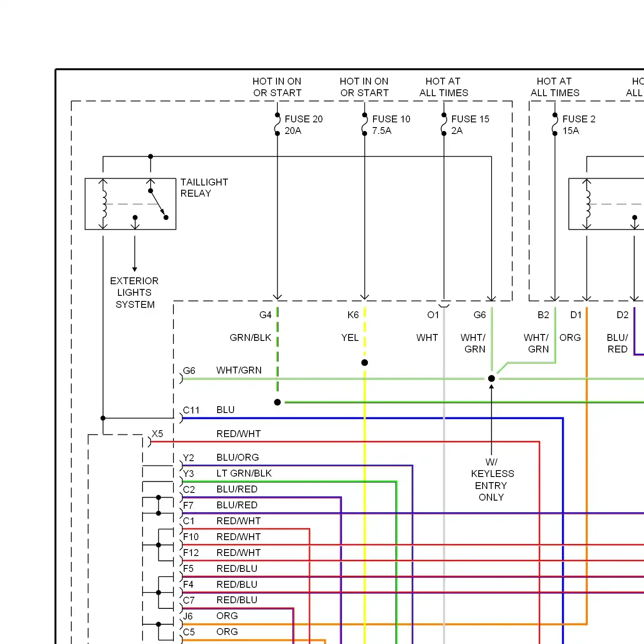
Task: Click the GRN/BLK wire color label
Action: (x=250, y=337)
